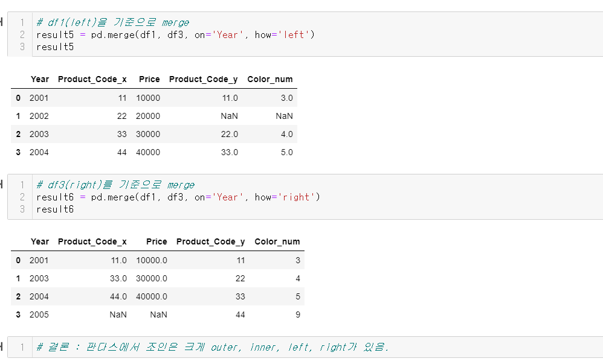Click NaN under Product_Code_x for 2005
This screenshot has width=603, height=364.
[118, 315]
